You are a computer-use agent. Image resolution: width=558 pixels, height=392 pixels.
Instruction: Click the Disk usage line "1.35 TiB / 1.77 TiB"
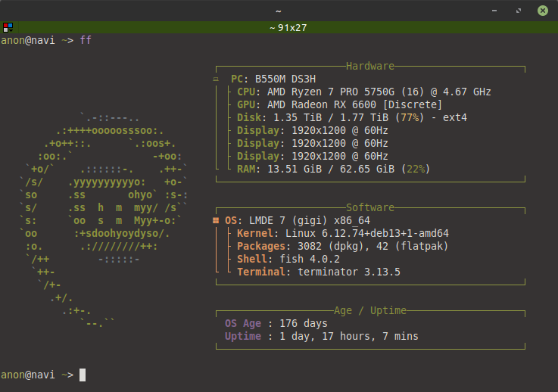click(351, 117)
